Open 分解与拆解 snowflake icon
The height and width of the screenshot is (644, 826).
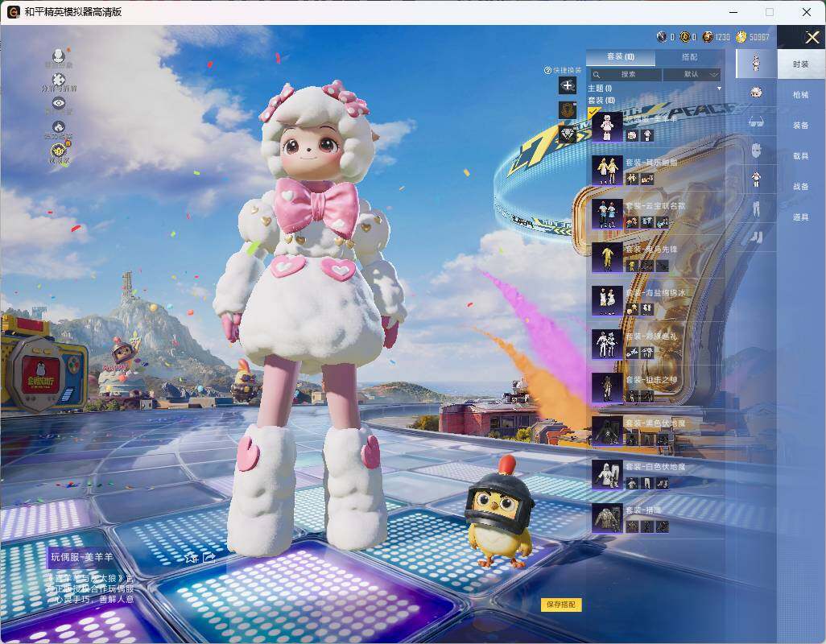[x=59, y=80]
